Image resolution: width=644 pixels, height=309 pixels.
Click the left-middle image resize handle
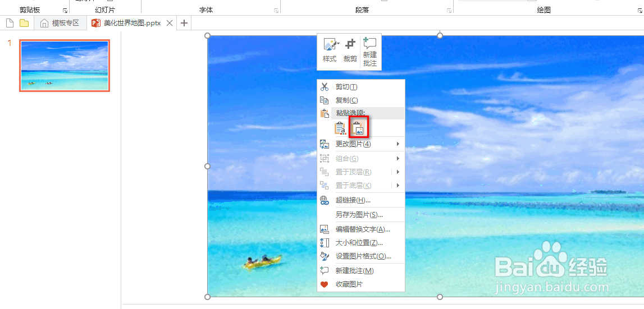(x=207, y=166)
